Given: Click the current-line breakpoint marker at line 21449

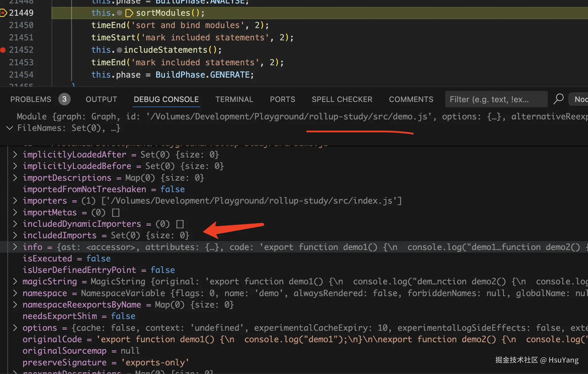Looking at the screenshot, I should point(3,13).
